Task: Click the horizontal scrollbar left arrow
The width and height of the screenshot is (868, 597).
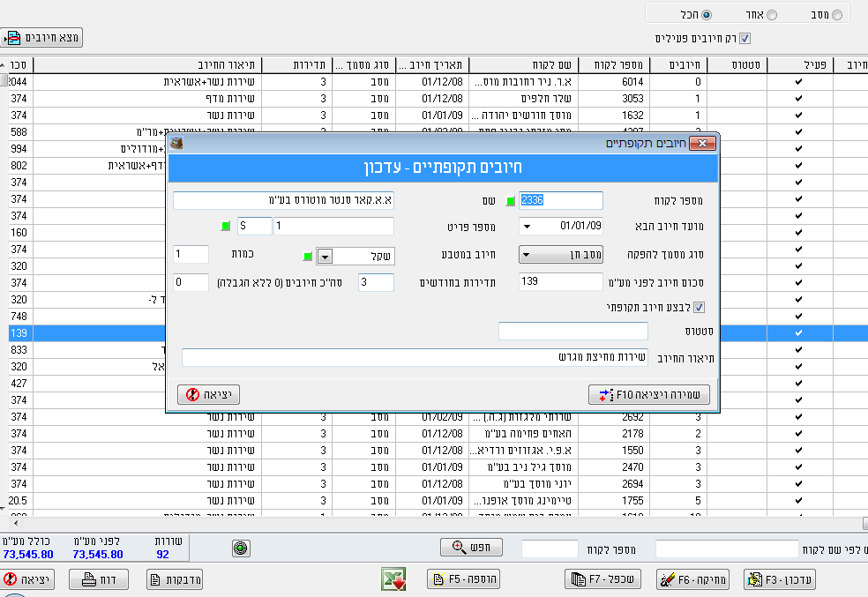Action: tap(16, 523)
